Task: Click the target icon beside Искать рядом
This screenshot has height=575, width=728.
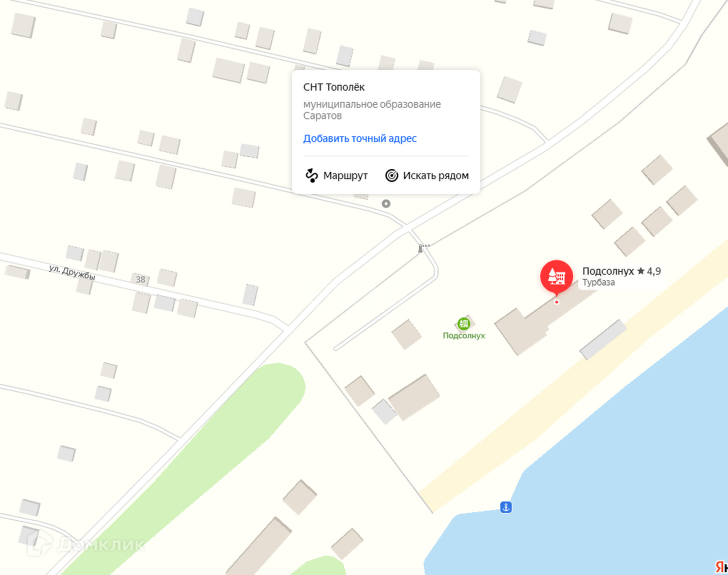Action: pos(392,175)
